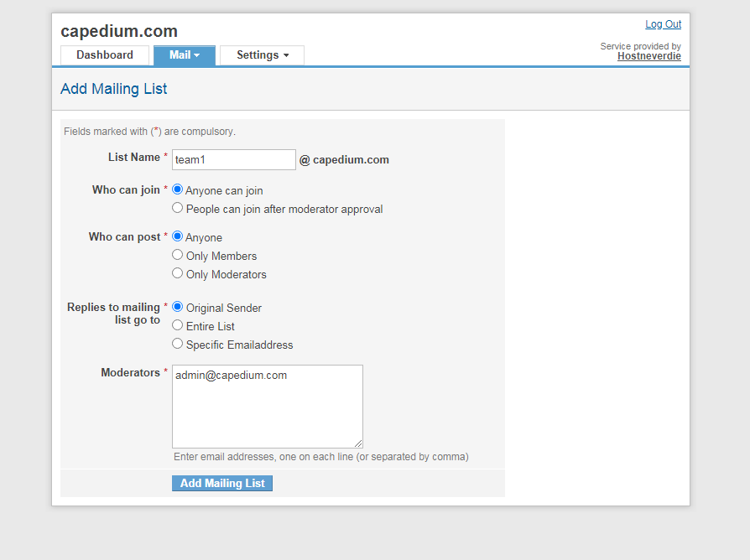Image resolution: width=750 pixels, height=560 pixels.
Task: Click the 'Log Out' link
Action: point(663,24)
